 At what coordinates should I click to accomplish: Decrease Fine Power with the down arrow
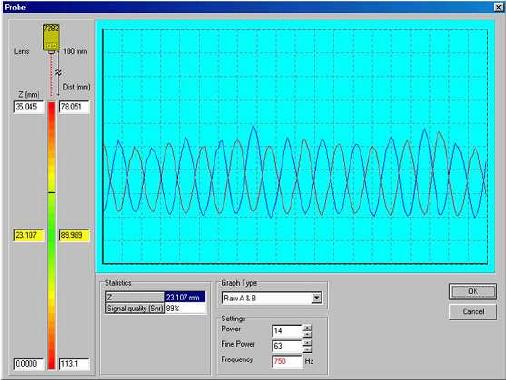307,349
